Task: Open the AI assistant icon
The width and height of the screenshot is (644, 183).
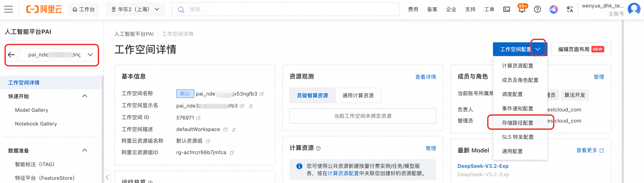Action: [553, 9]
